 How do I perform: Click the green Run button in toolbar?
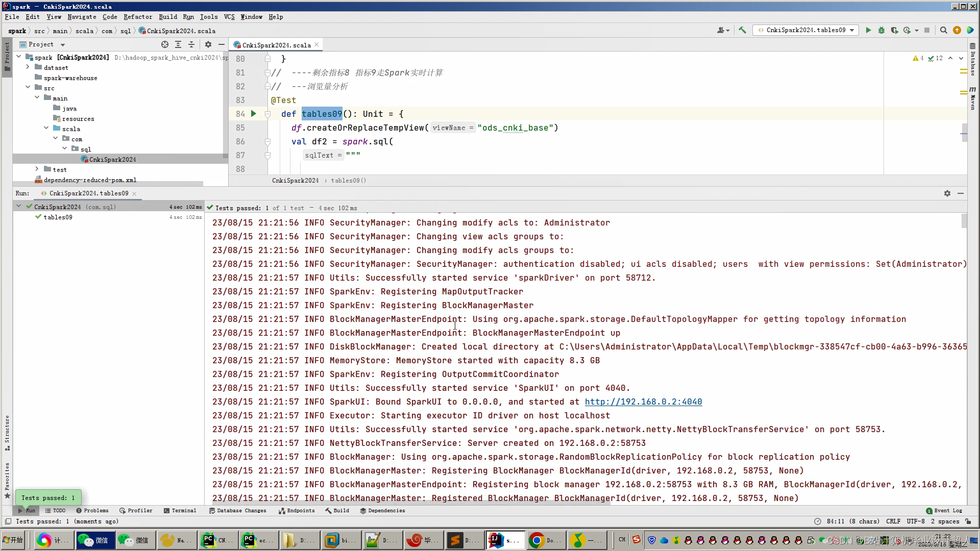click(x=868, y=31)
